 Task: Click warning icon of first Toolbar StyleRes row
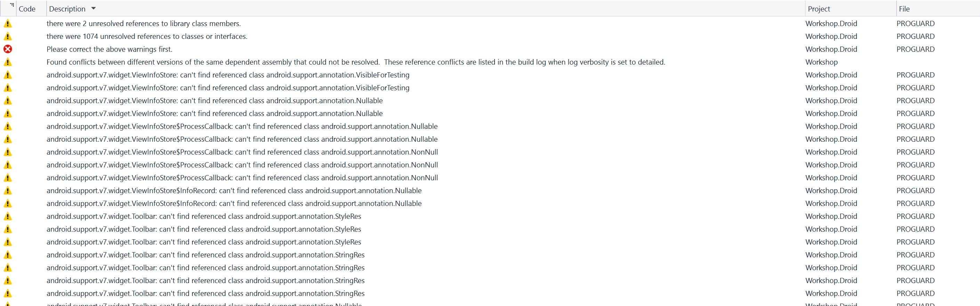click(x=8, y=216)
